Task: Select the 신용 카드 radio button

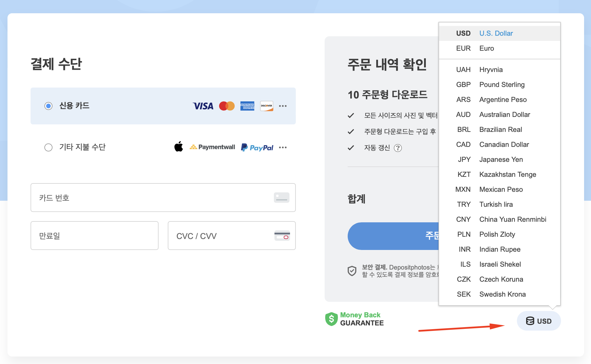Action: 48,106
